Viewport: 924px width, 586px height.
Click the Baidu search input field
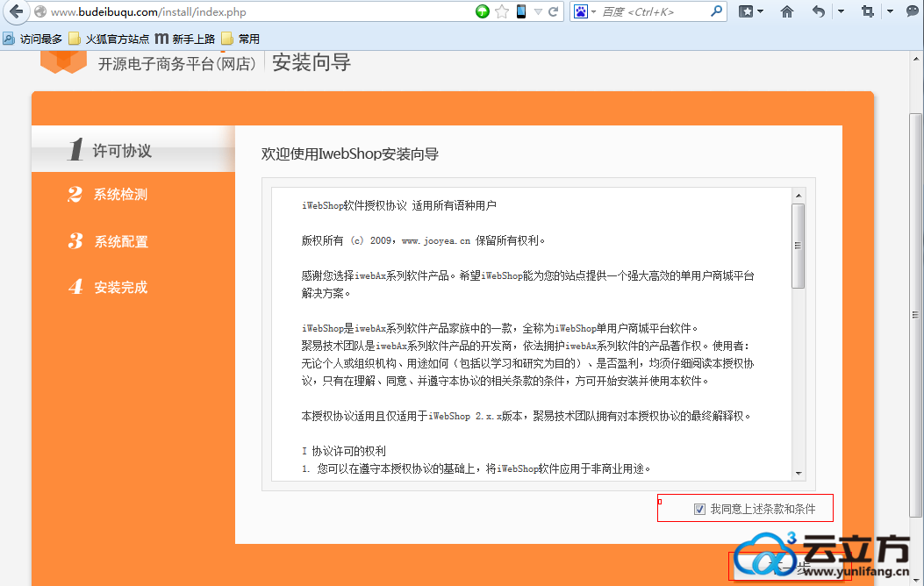point(654,11)
